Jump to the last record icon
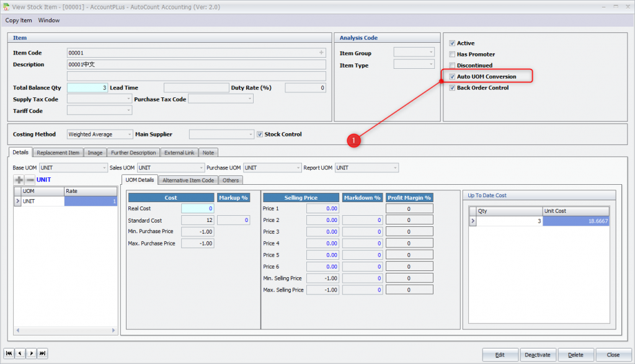 42,353
